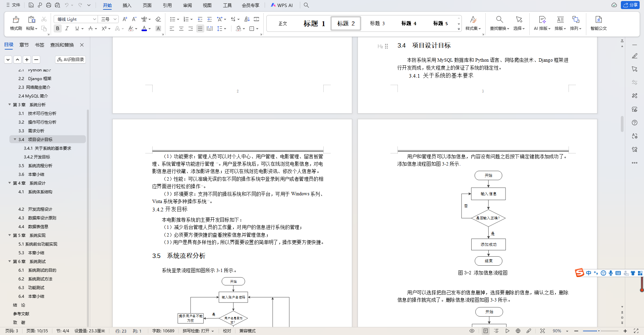Open the paste options dropdown arrow
The height and width of the screenshot is (335, 644).
(x=36, y=28)
